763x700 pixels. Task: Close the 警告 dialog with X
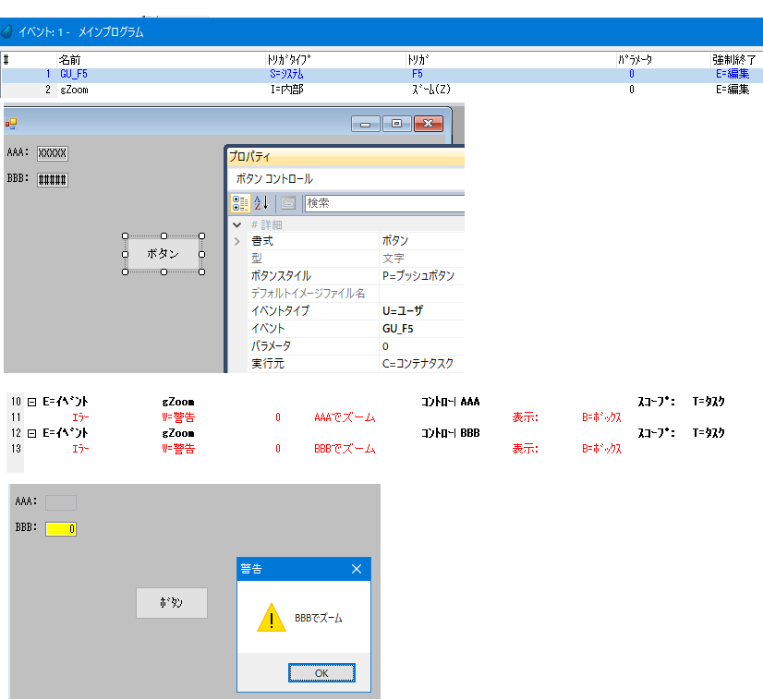pyautogui.click(x=357, y=569)
